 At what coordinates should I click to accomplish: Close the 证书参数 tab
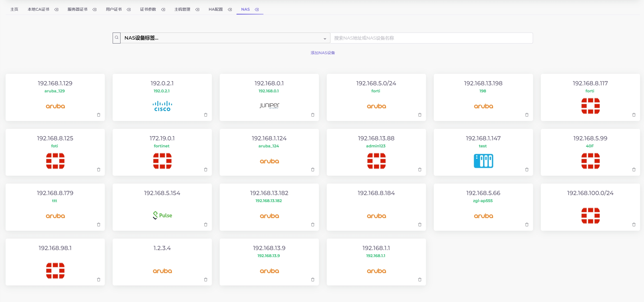[x=163, y=10]
